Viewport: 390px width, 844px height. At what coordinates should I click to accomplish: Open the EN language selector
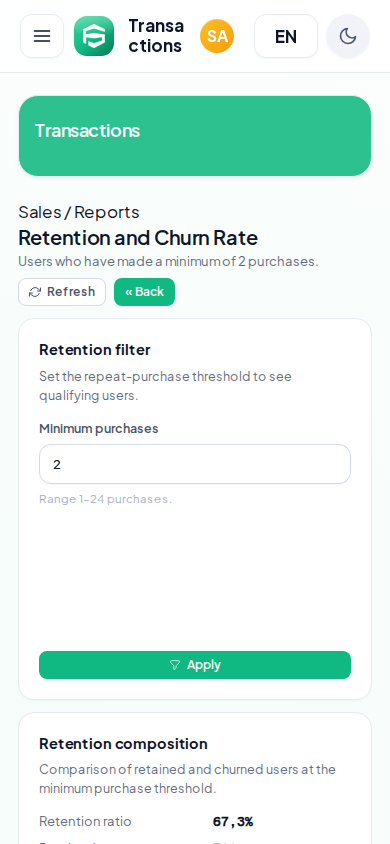[x=286, y=36]
